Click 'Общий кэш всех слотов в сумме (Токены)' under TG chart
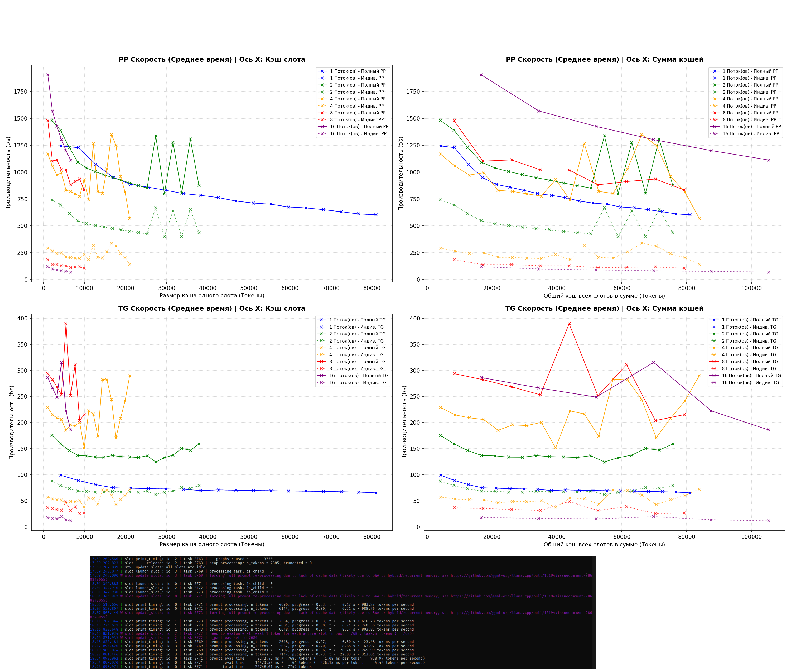791x672 pixels. pyautogui.click(x=604, y=544)
